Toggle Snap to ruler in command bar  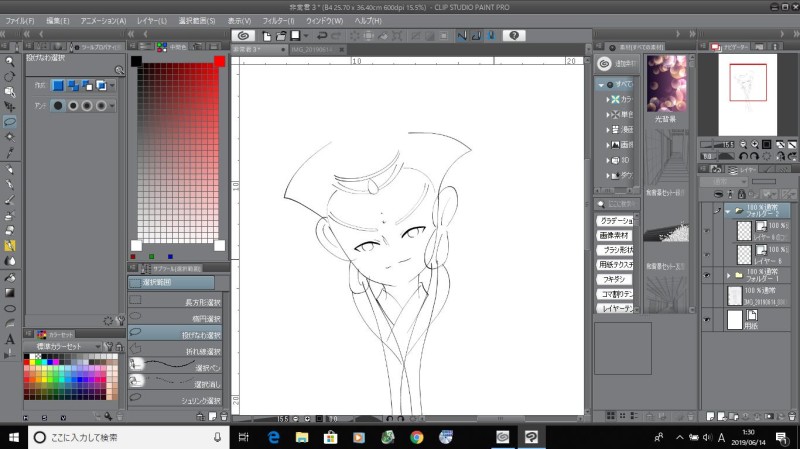pyautogui.click(x=462, y=36)
